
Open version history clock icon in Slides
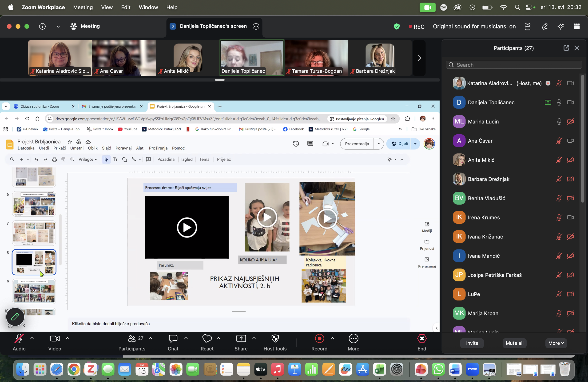[296, 144]
